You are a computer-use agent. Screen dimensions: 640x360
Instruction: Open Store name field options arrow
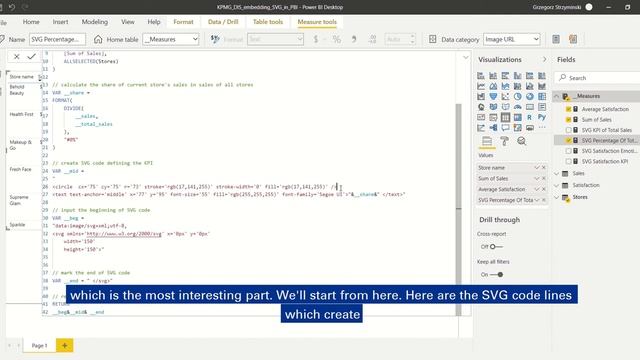point(537,168)
